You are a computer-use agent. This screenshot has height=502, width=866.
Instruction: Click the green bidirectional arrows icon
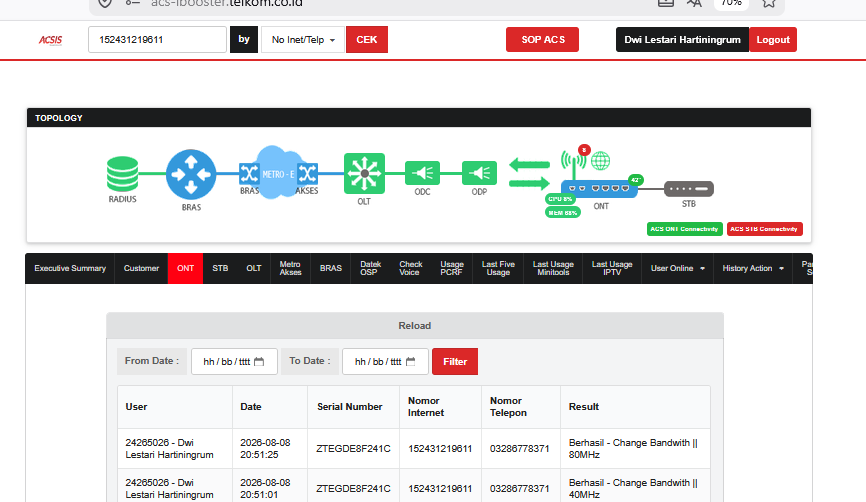click(529, 173)
